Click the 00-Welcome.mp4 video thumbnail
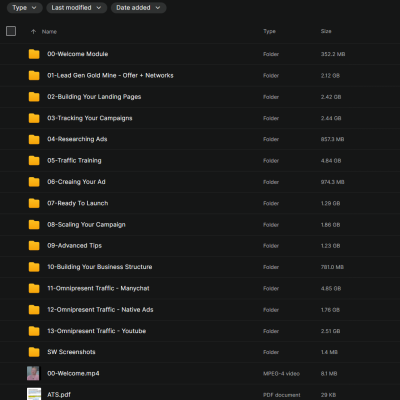This screenshot has height=400, width=400. click(x=33, y=373)
